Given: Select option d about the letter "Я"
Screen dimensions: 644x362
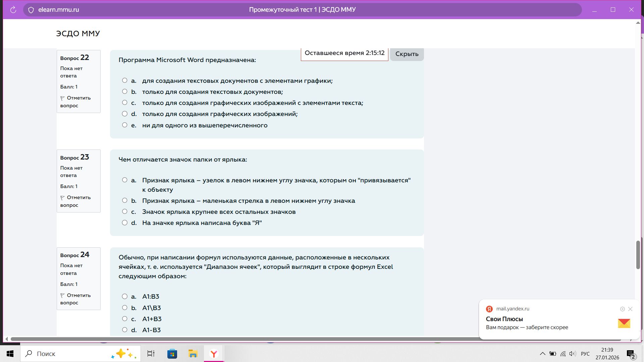Looking at the screenshot, I should pyautogui.click(x=125, y=223).
